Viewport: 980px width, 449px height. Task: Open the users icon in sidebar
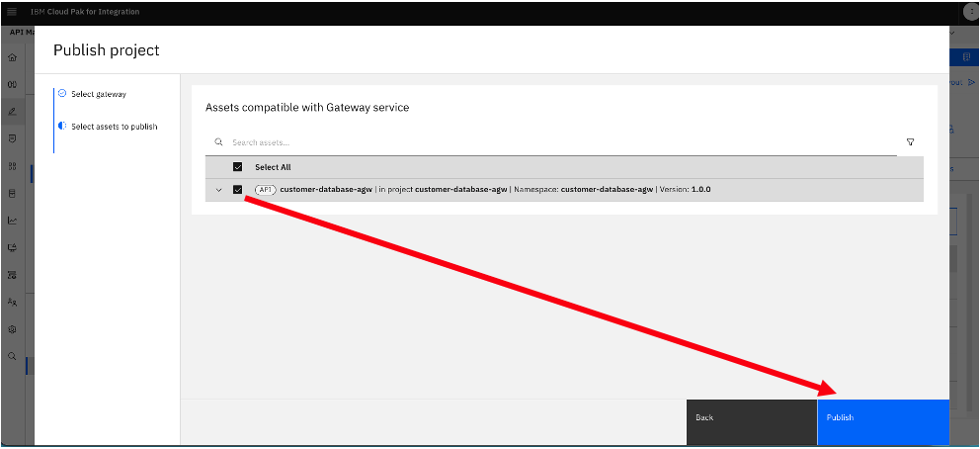(x=12, y=302)
